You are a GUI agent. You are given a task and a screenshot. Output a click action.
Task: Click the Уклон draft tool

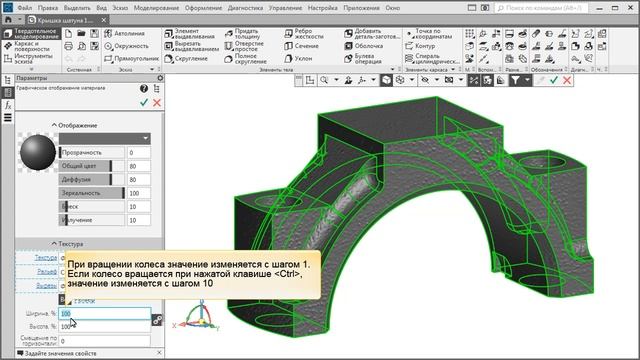point(298,59)
